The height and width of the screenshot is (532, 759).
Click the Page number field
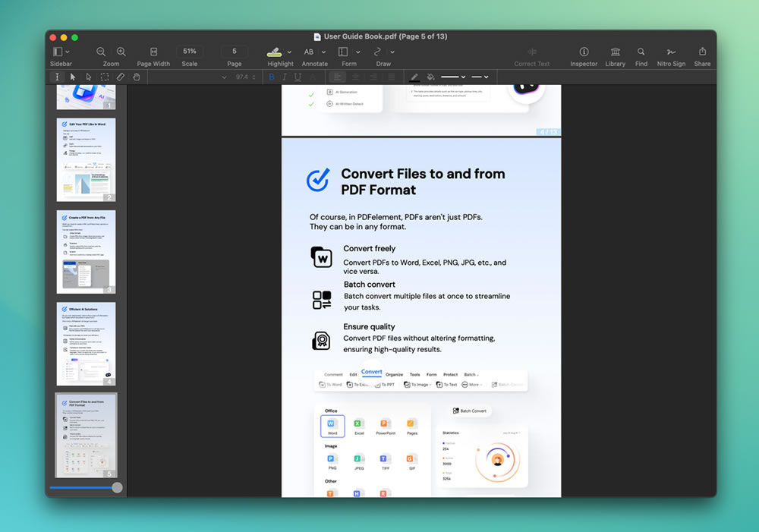click(235, 52)
